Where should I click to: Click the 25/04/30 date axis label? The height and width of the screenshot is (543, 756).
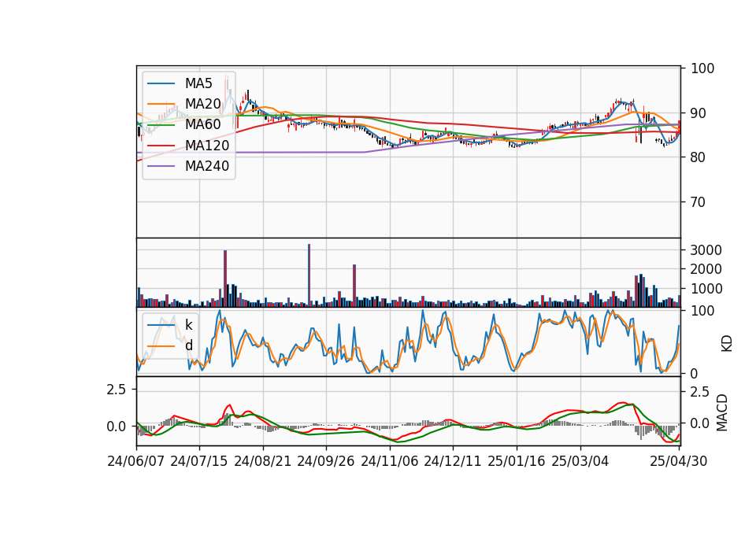pos(678,461)
